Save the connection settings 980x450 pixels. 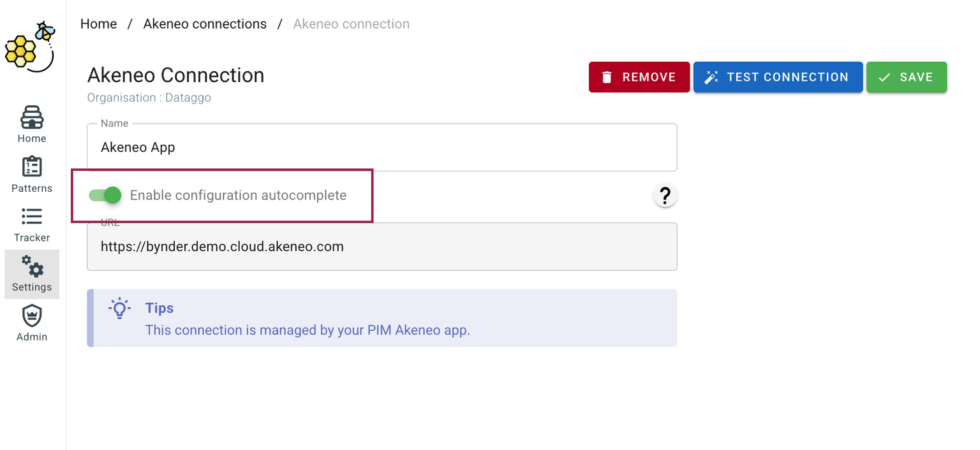907,77
